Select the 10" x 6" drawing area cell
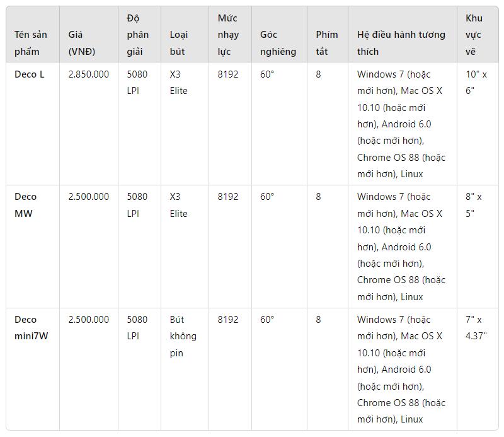This screenshot has width=504, height=437. click(x=476, y=83)
